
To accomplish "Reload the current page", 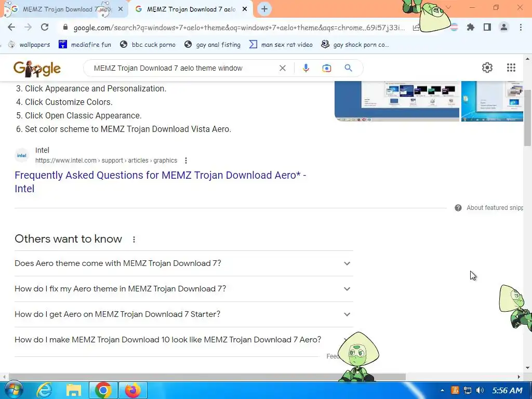I will (x=45, y=27).
